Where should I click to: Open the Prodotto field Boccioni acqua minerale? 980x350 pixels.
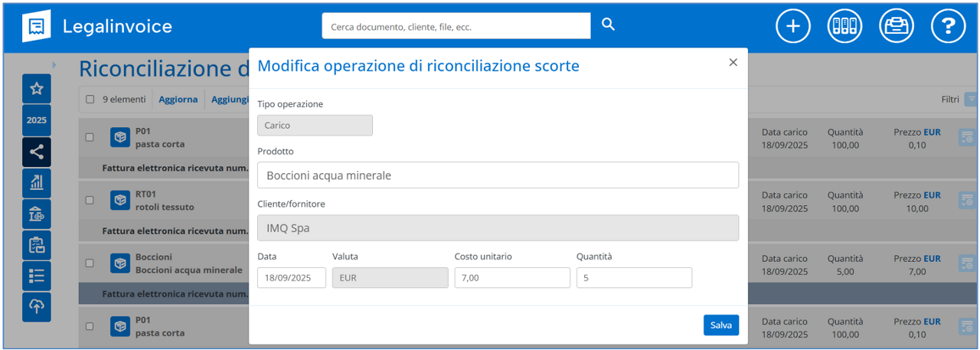pyautogui.click(x=498, y=175)
